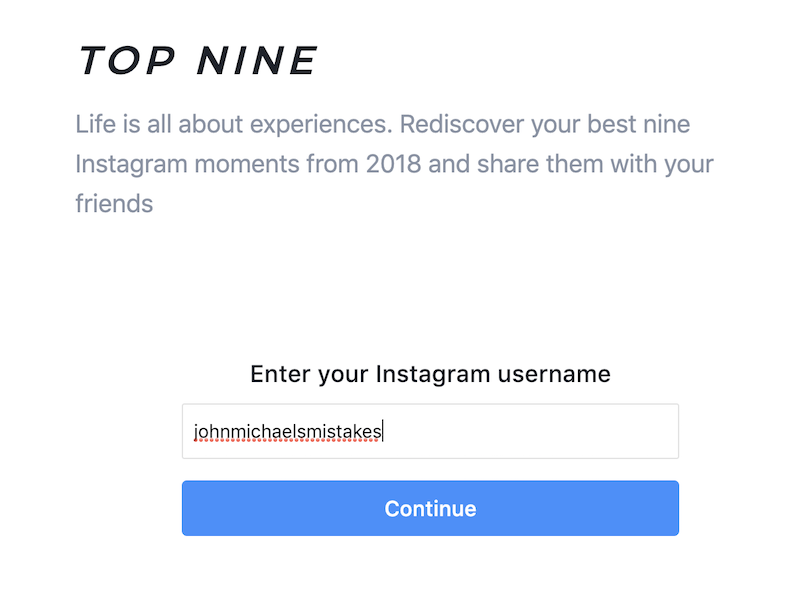The width and height of the screenshot is (800, 609).
Task: Click the TOP NINE logo
Action: 198,62
